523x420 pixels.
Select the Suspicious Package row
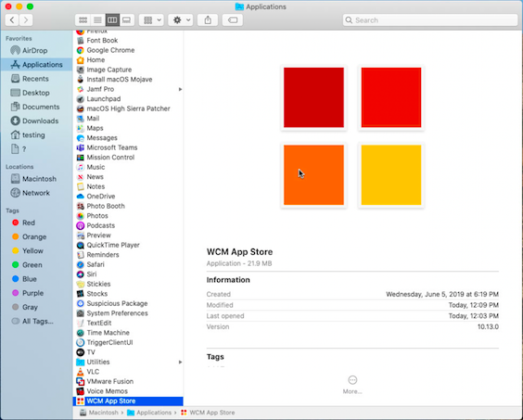click(x=128, y=303)
